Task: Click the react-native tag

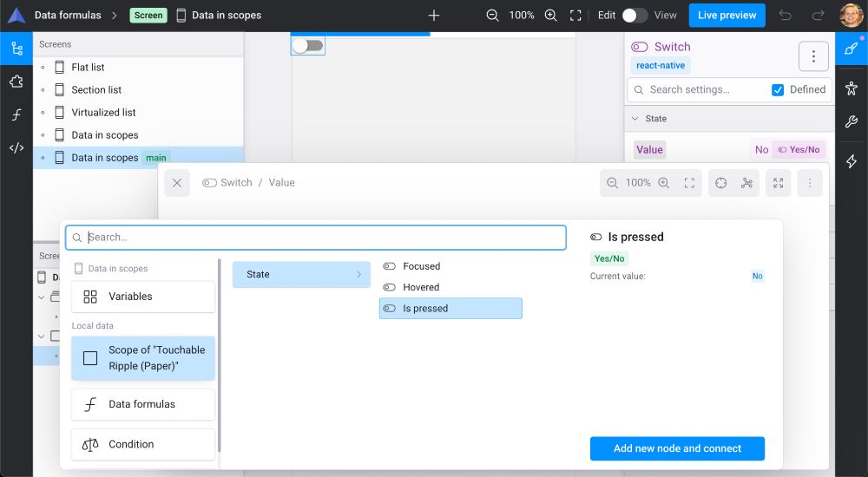Action: pyautogui.click(x=661, y=65)
